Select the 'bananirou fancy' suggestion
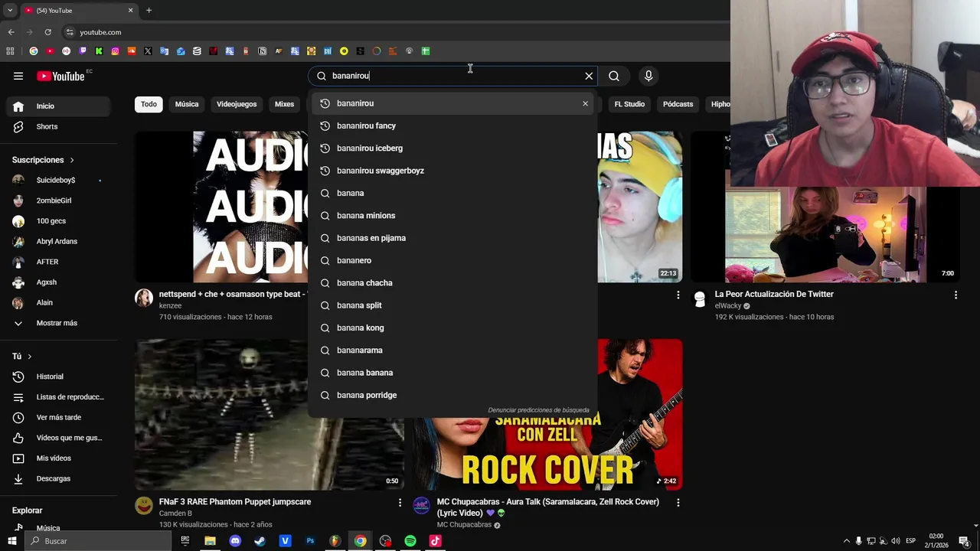Viewport: 980px width, 551px height. (452, 126)
